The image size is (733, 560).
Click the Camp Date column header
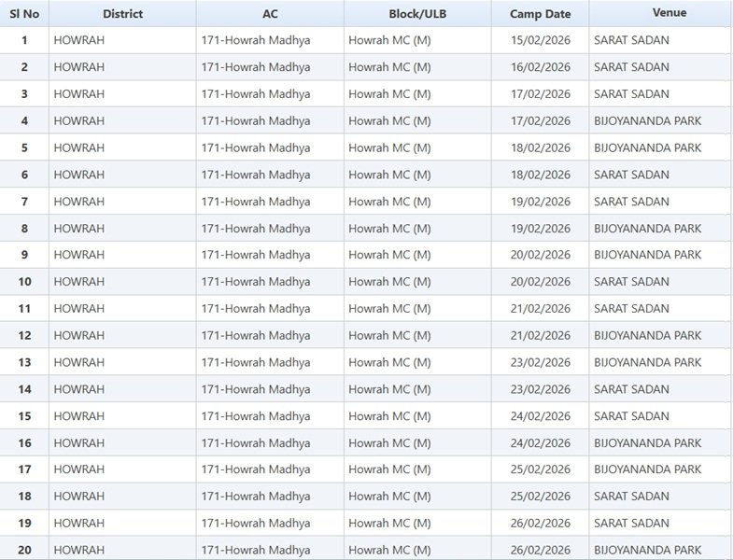pyautogui.click(x=540, y=14)
